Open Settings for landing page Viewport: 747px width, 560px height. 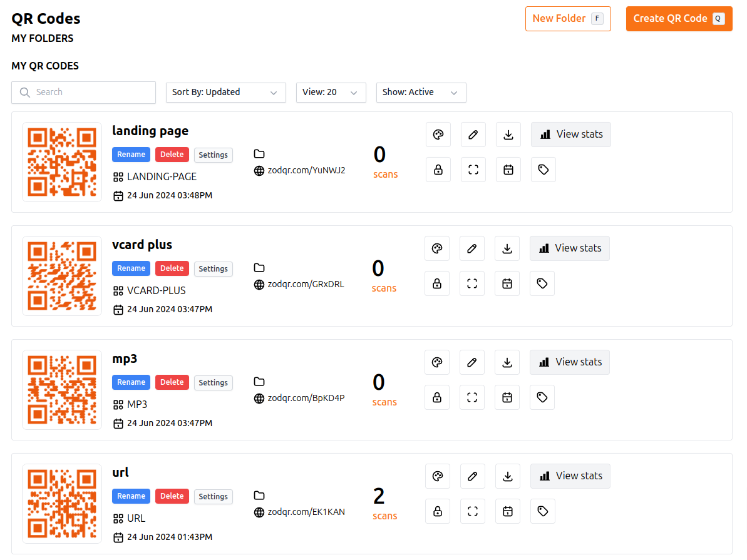point(213,155)
